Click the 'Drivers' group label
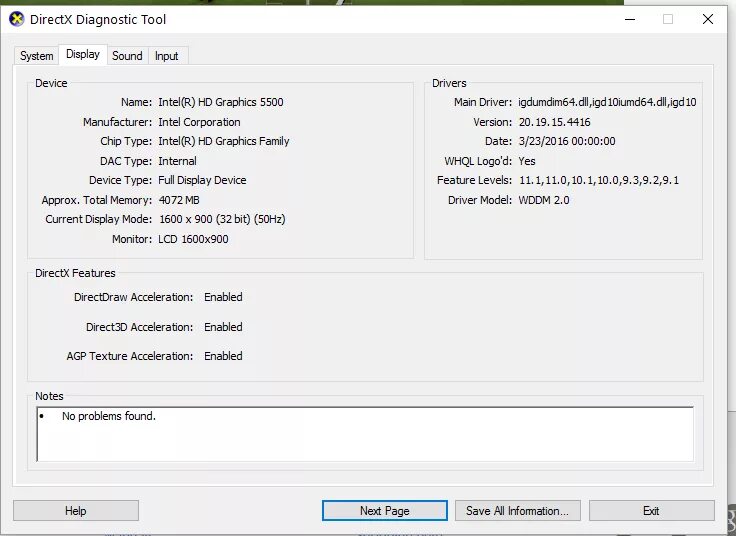736x536 pixels. pos(449,83)
